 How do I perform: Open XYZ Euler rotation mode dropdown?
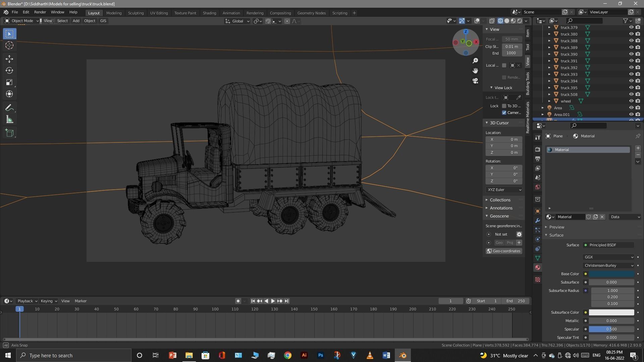[x=504, y=190]
